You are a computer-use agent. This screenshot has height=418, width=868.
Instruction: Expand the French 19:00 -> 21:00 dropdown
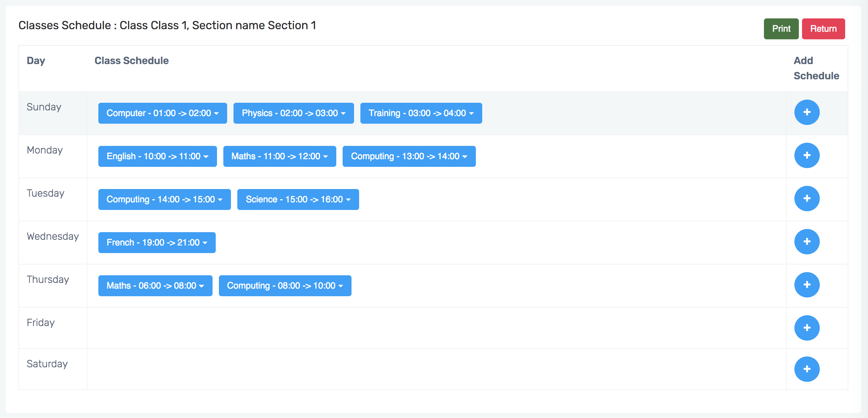(157, 243)
